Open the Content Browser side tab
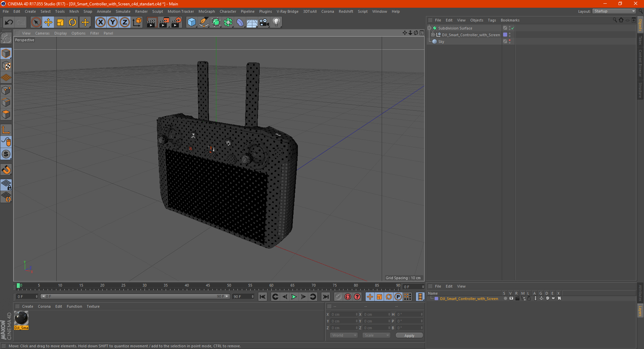This screenshot has width=644, height=349. [x=640, y=63]
